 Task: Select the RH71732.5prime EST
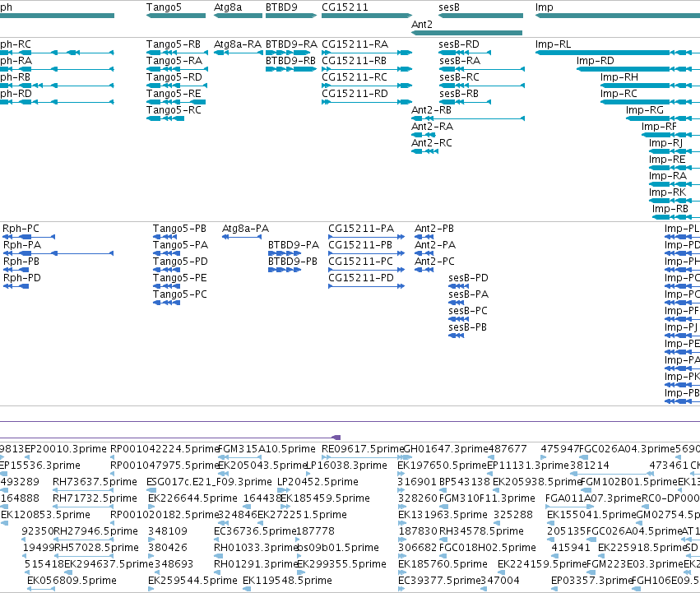(83, 507)
